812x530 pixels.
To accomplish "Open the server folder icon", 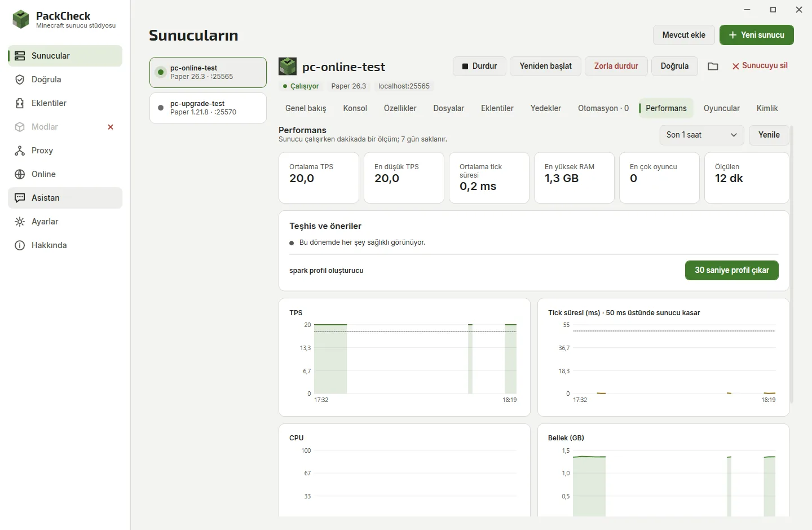I will click(x=713, y=67).
